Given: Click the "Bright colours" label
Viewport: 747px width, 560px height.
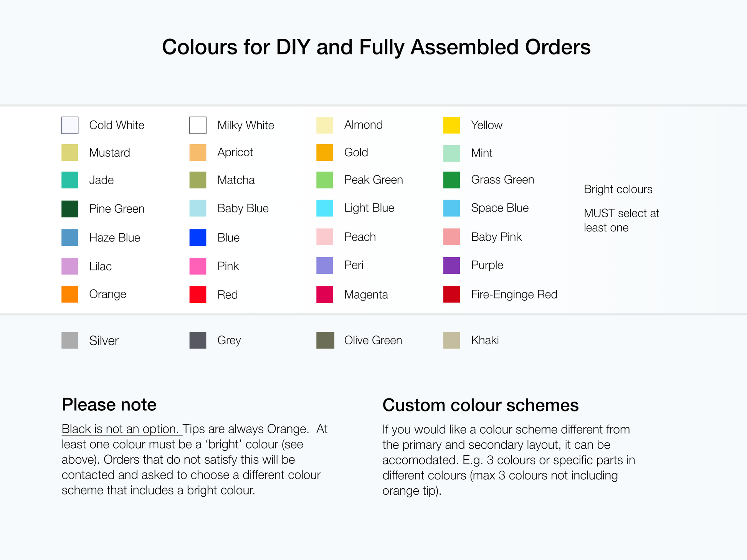Looking at the screenshot, I should pyautogui.click(x=618, y=189).
